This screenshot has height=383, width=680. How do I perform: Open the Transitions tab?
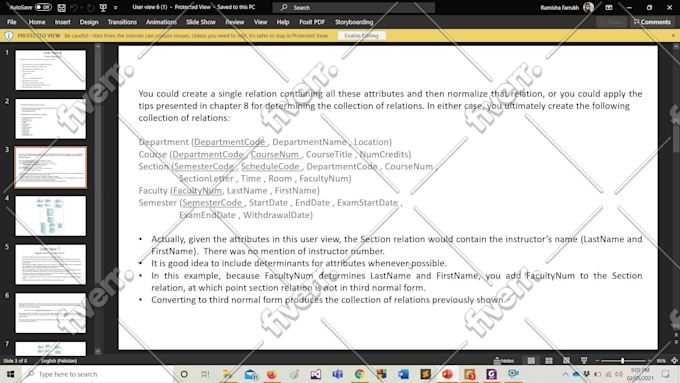122,22
